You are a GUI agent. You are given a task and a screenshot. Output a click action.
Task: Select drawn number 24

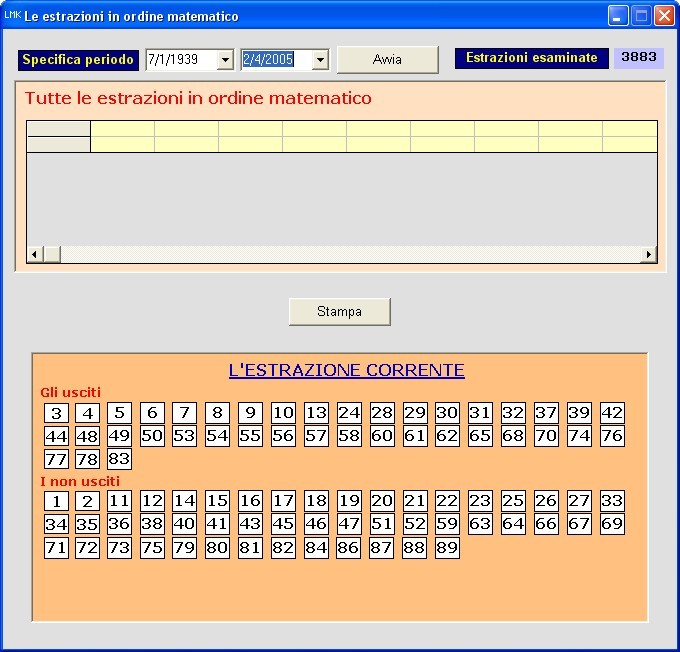(349, 413)
